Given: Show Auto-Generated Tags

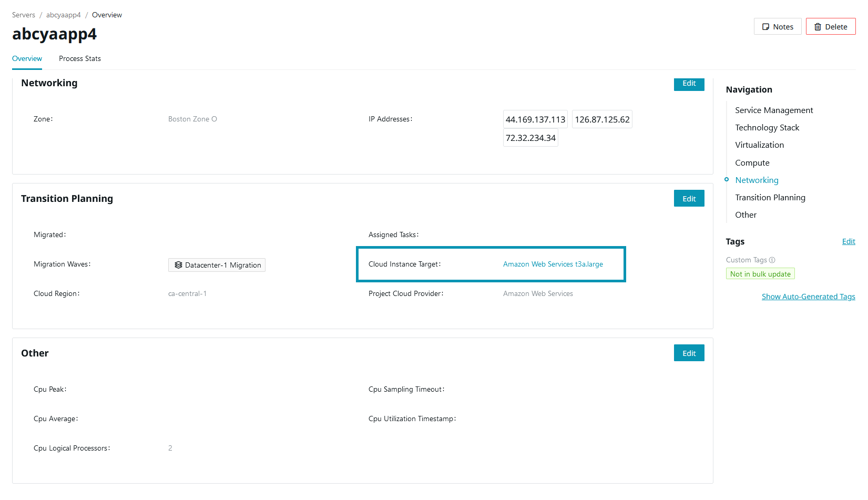Looking at the screenshot, I should coord(808,297).
